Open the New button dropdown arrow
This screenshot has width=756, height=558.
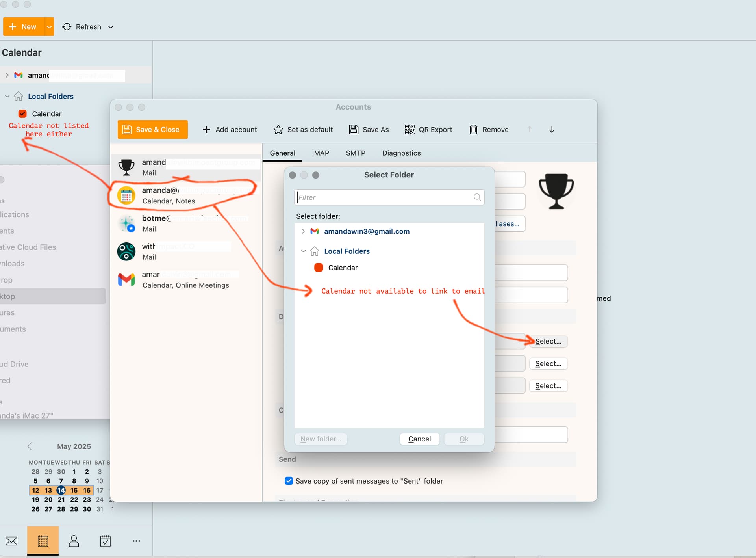49,27
